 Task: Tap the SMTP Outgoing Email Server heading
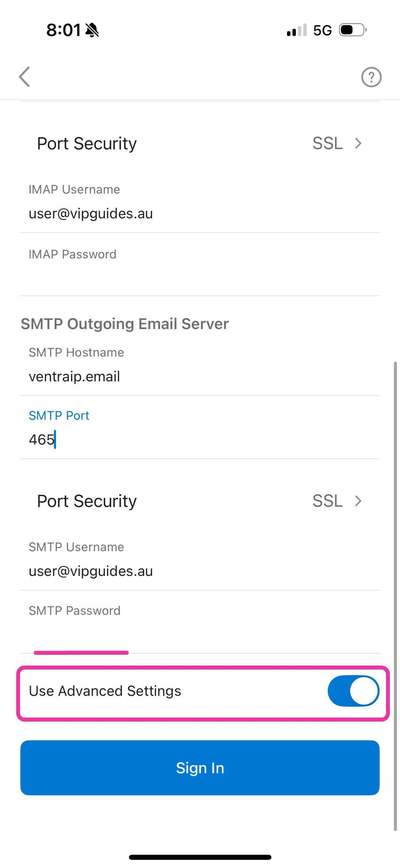(125, 324)
